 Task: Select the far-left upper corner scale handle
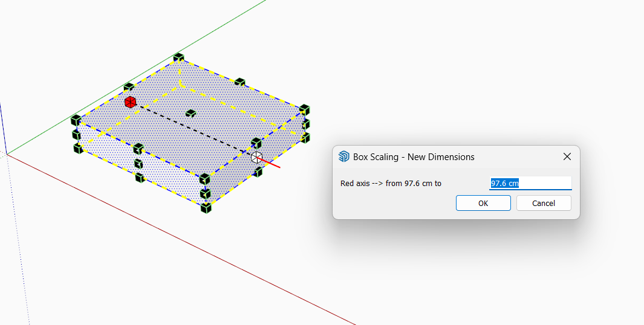76,120
